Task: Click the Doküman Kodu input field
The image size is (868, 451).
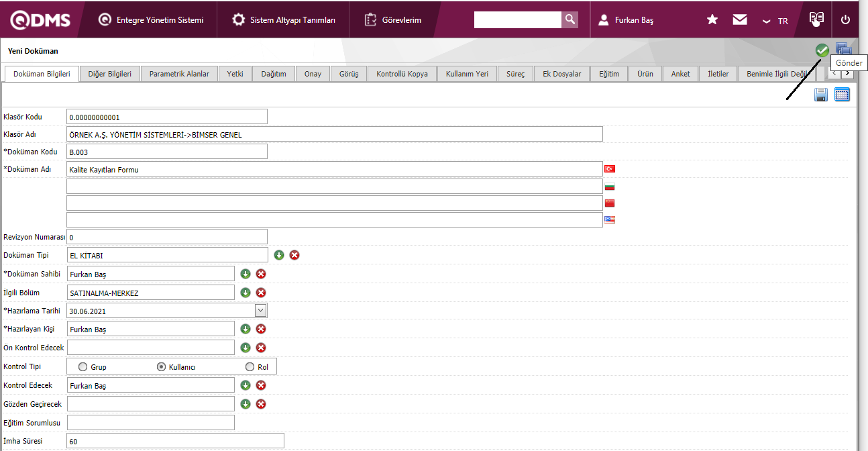Action: pyautogui.click(x=167, y=152)
